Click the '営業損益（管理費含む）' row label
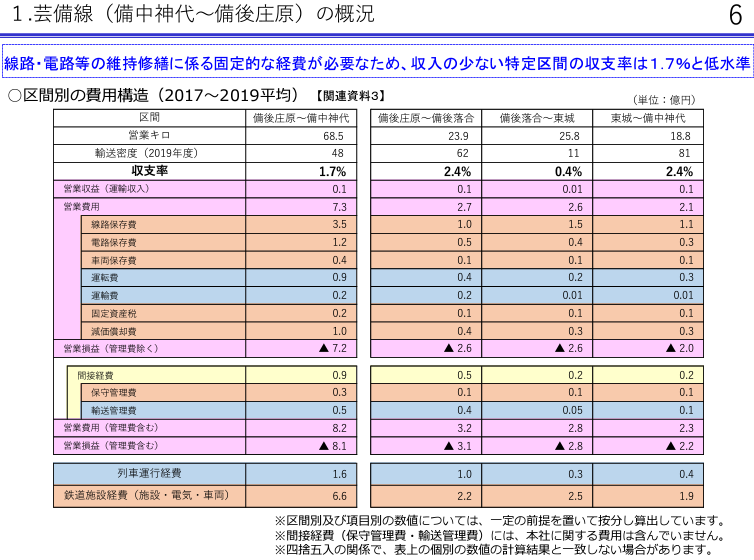 click(x=111, y=446)
